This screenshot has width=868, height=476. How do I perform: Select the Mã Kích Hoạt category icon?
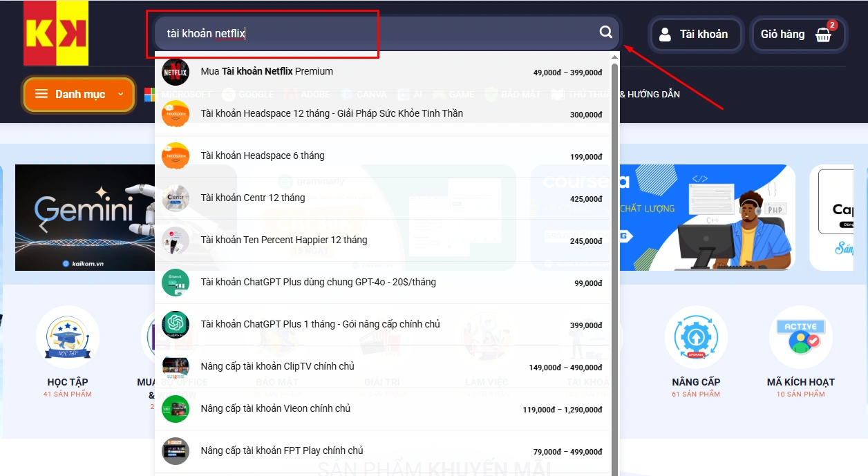pyautogui.click(x=800, y=339)
